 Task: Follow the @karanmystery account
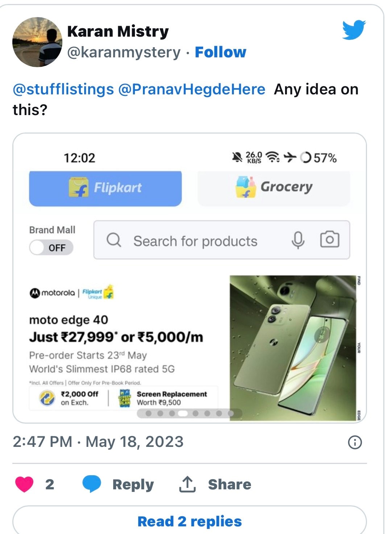tap(220, 52)
